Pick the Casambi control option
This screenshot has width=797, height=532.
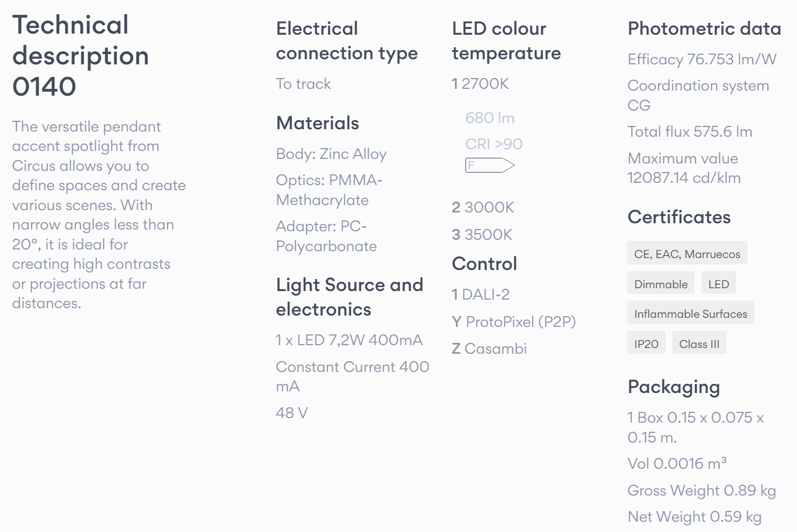point(489,349)
